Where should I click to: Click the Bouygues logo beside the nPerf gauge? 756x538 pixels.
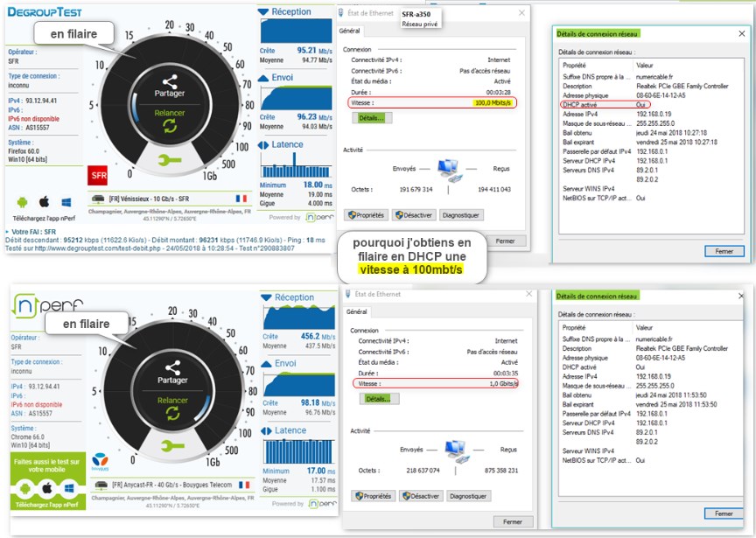pyautogui.click(x=100, y=461)
